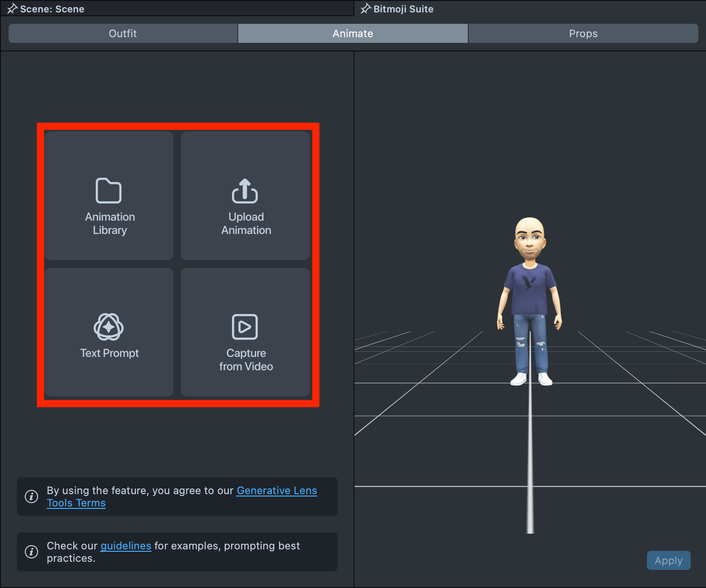Open the Animation Library folder icon

click(x=109, y=191)
